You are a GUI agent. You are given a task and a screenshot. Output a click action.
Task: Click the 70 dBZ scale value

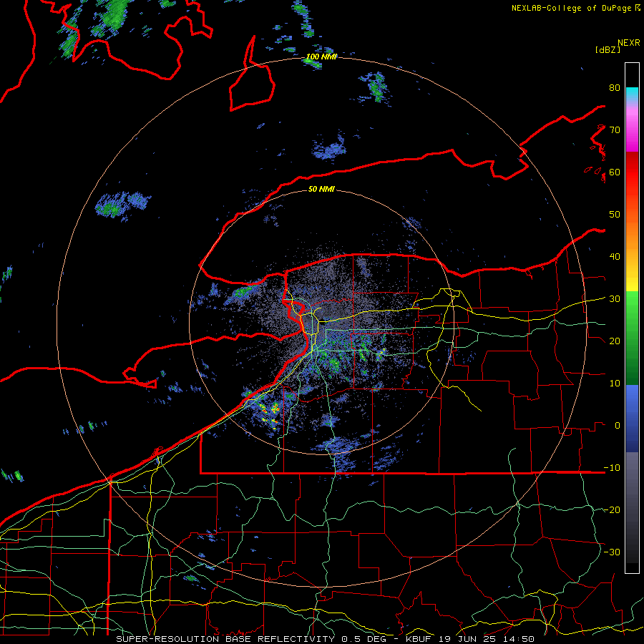tap(615, 130)
